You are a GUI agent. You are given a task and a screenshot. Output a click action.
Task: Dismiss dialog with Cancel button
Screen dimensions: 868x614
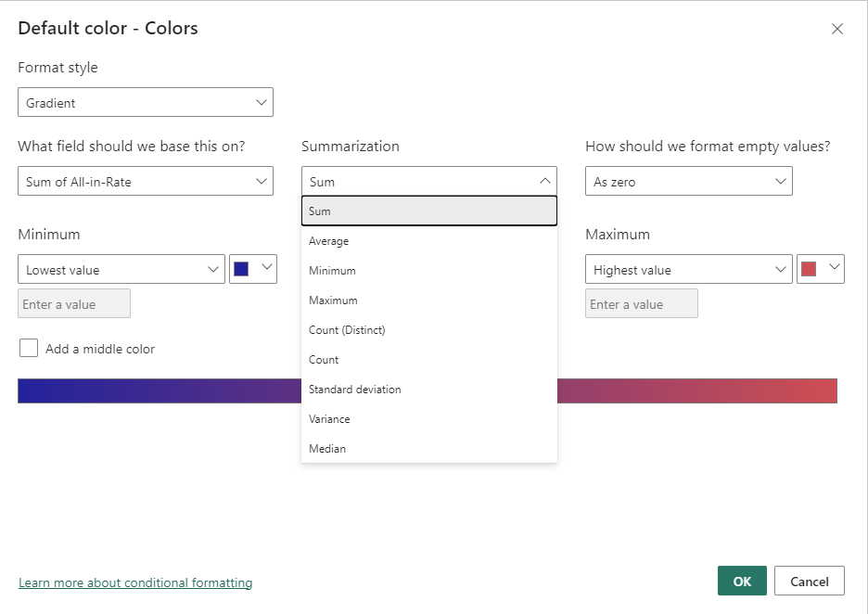point(810,581)
